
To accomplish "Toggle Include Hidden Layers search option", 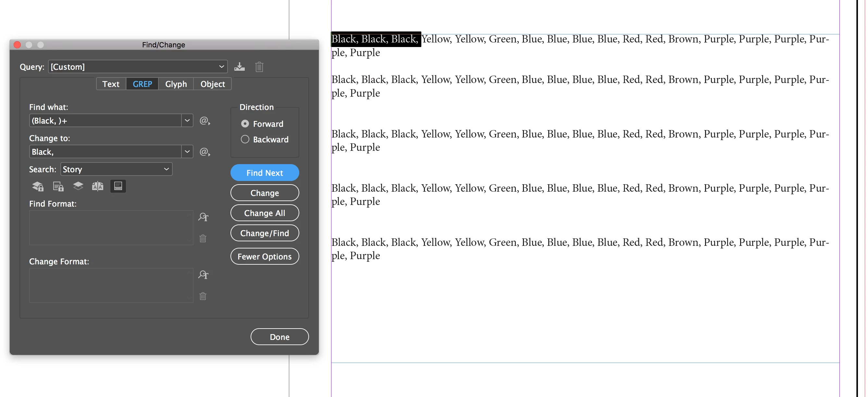I will (78, 186).
